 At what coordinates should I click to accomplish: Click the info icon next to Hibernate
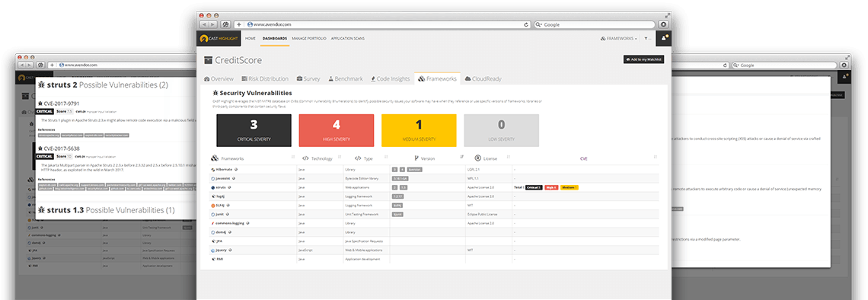pyautogui.click(x=236, y=169)
